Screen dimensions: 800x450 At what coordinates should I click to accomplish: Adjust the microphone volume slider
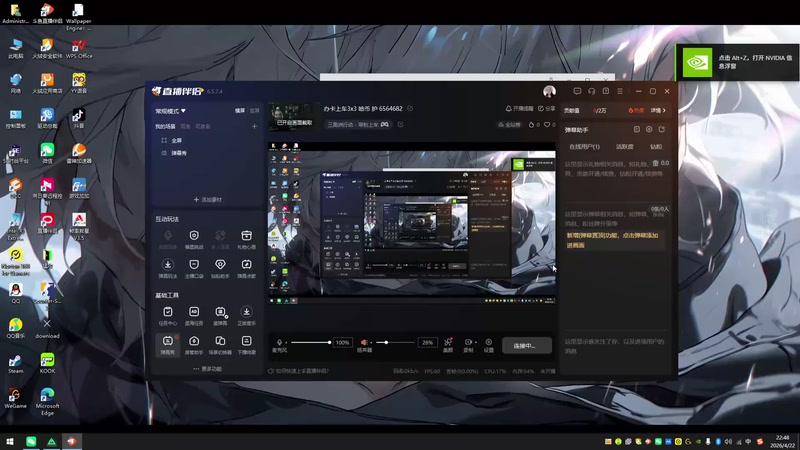pos(310,342)
